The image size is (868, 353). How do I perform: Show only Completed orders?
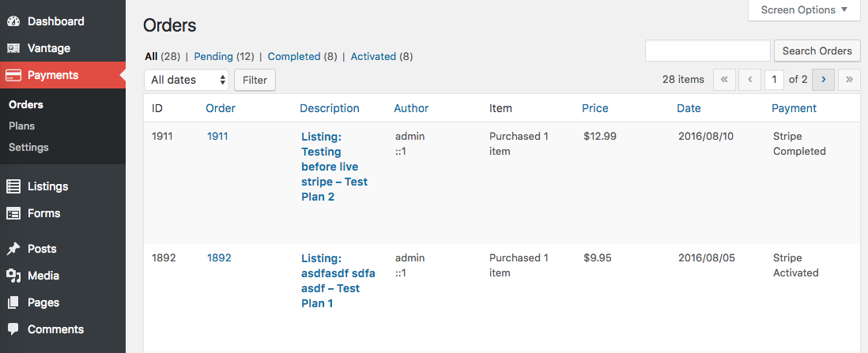click(x=294, y=56)
